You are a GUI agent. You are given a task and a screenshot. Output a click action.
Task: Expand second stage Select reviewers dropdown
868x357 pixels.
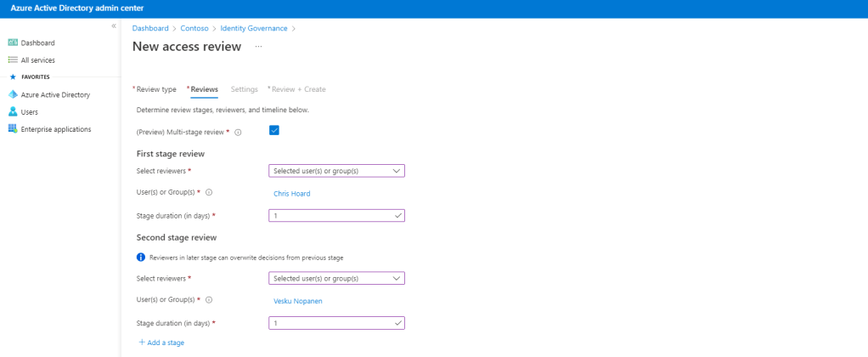336,278
